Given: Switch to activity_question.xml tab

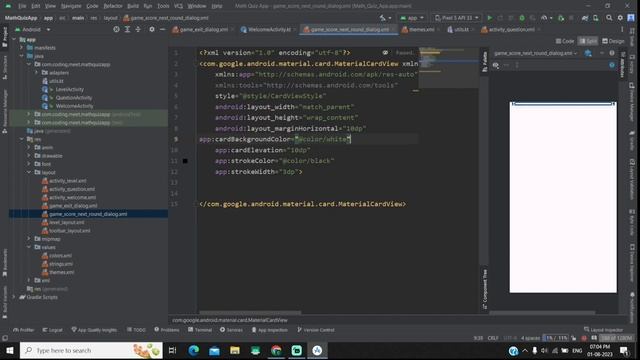Looking at the screenshot, I should pyautogui.click(x=511, y=29).
